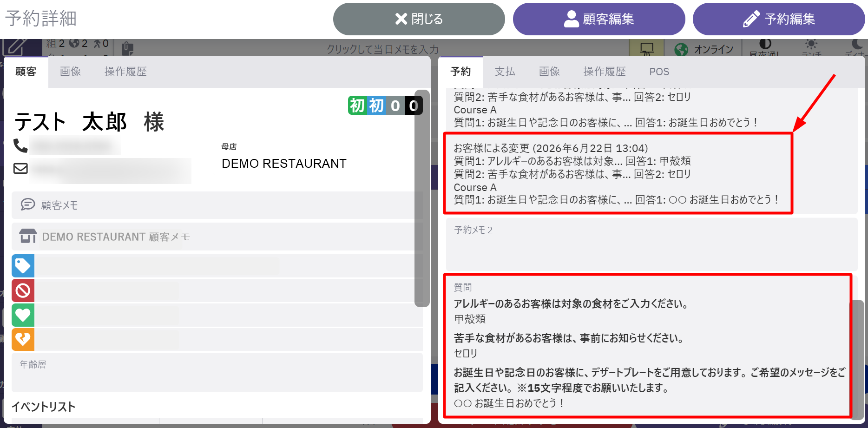Click the allergy answer 甲殻類
Image resolution: width=868 pixels, height=428 pixels.
point(470,319)
